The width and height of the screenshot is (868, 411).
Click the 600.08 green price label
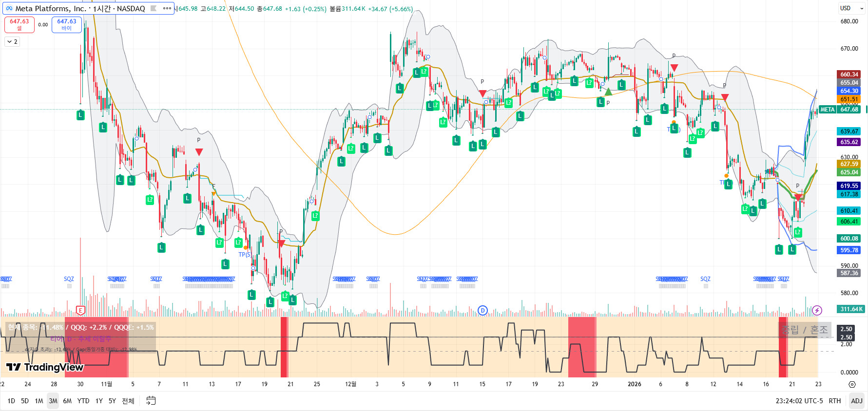[x=849, y=239]
